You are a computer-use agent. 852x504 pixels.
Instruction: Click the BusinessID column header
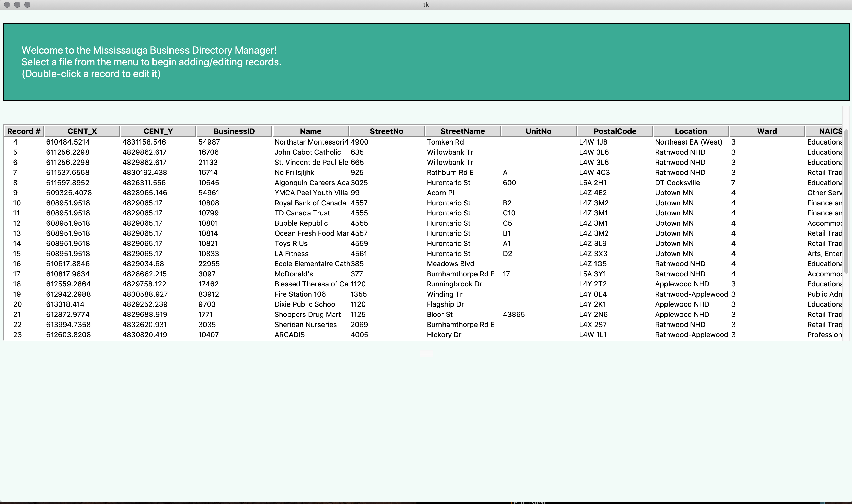pyautogui.click(x=234, y=131)
